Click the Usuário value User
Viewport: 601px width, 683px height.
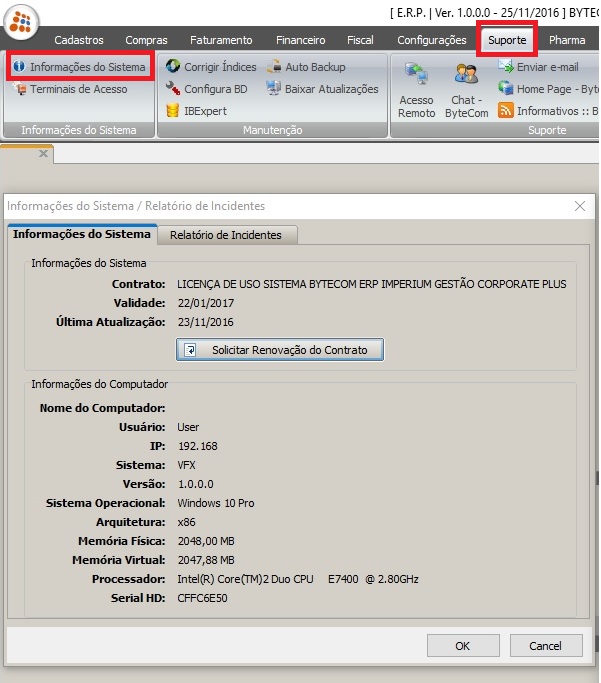point(188,427)
